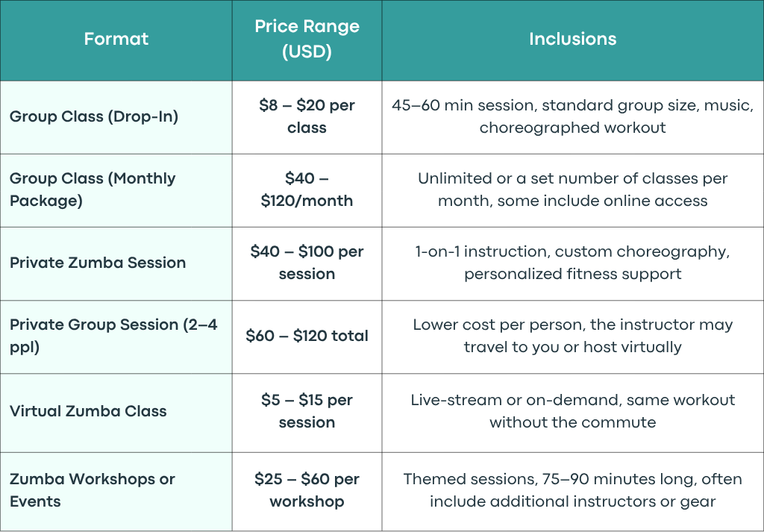
Task: Click the Inclusions column header
Action: point(572,39)
